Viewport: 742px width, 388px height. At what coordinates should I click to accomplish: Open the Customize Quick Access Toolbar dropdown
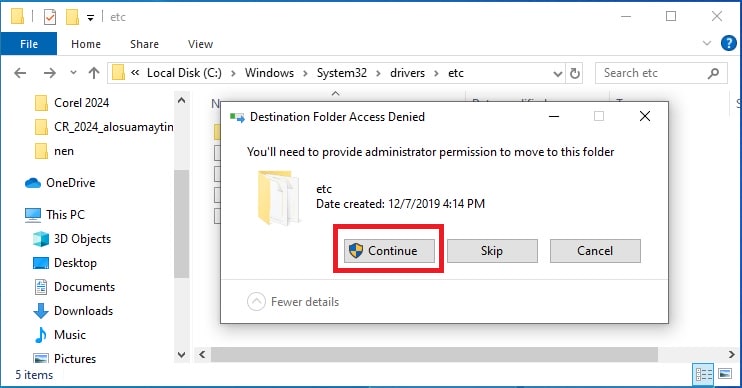(90, 18)
